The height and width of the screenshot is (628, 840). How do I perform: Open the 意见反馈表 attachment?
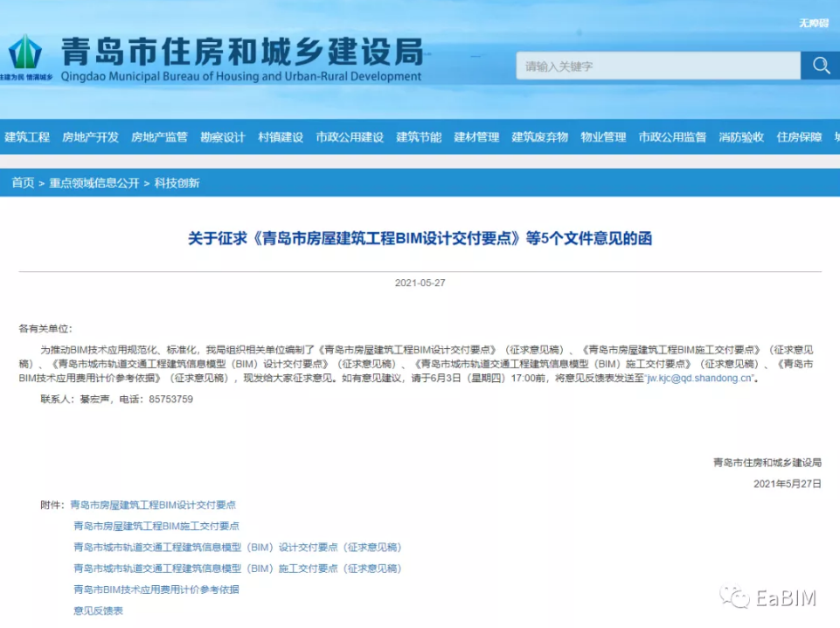point(98,611)
